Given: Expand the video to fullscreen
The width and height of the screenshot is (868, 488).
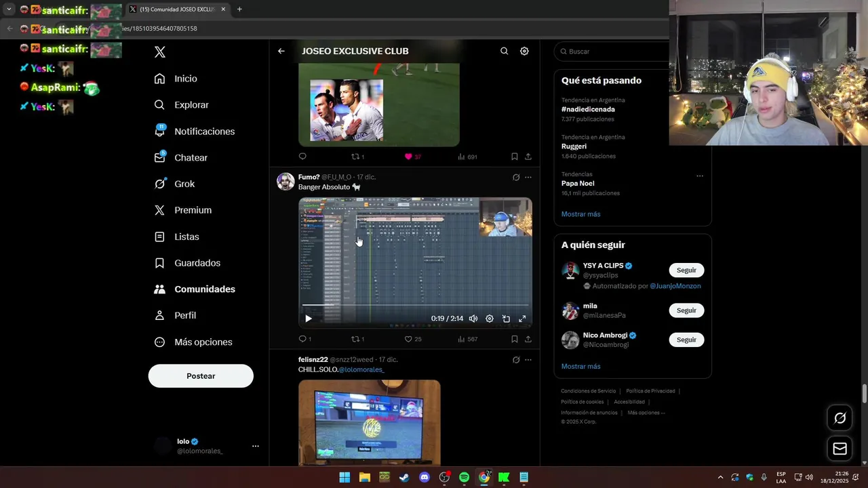Looking at the screenshot, I should [522, 319].
